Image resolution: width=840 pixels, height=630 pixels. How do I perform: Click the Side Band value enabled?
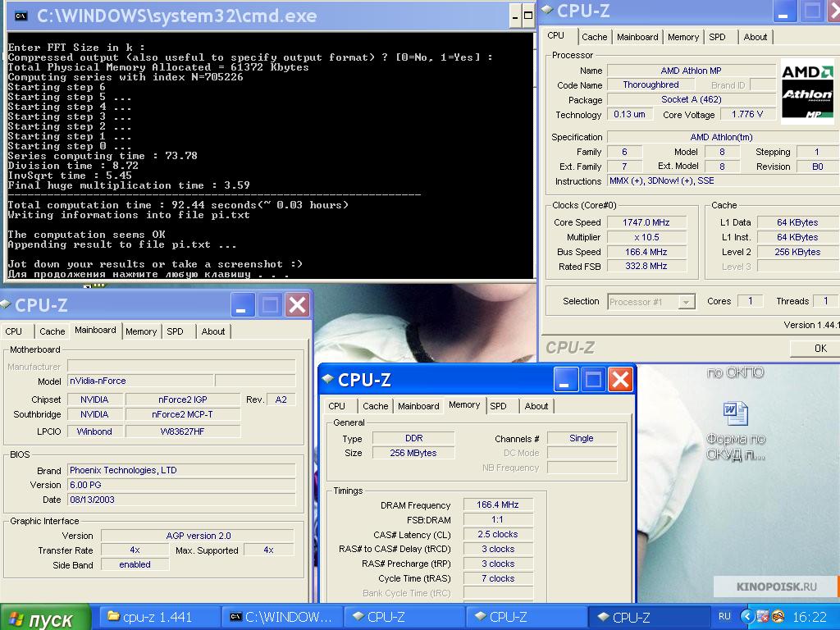click(x=135, y=564)
